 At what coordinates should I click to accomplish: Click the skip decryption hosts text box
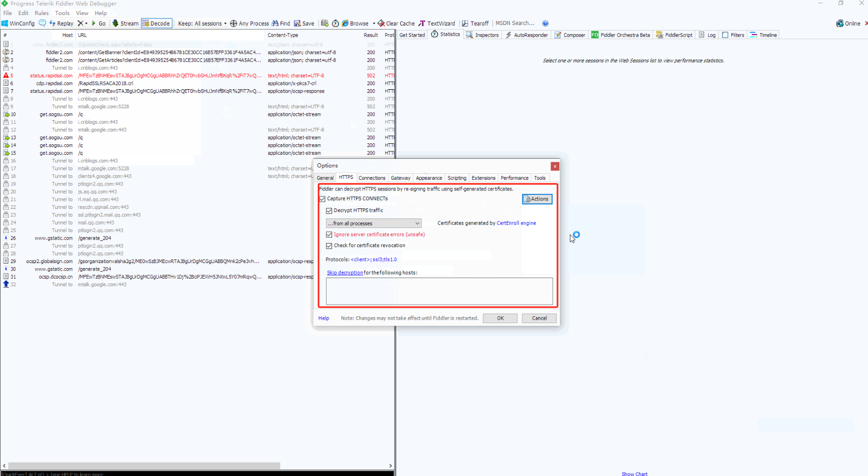(439, 291)
